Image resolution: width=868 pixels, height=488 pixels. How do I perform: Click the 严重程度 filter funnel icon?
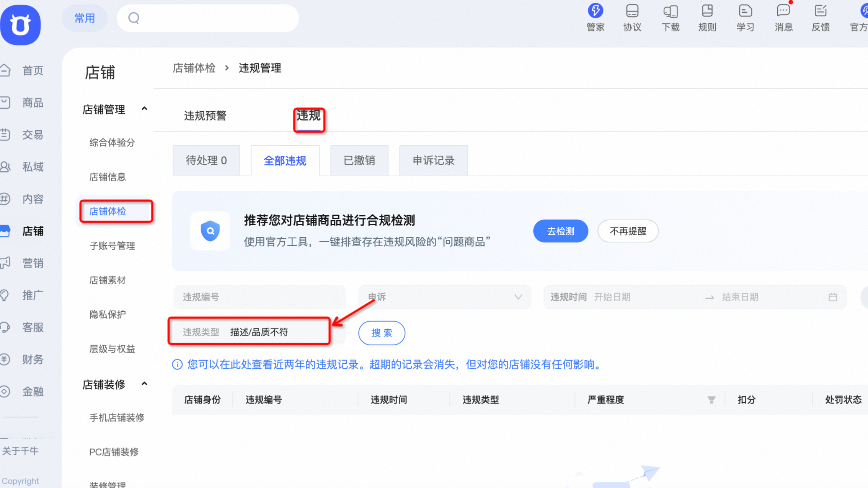[x=711, y=400]
